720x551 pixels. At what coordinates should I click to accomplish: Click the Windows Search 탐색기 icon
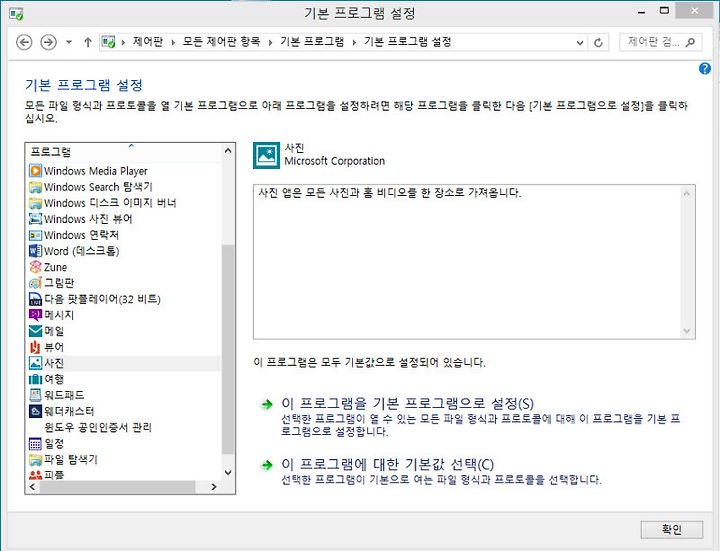click(35, 187)
